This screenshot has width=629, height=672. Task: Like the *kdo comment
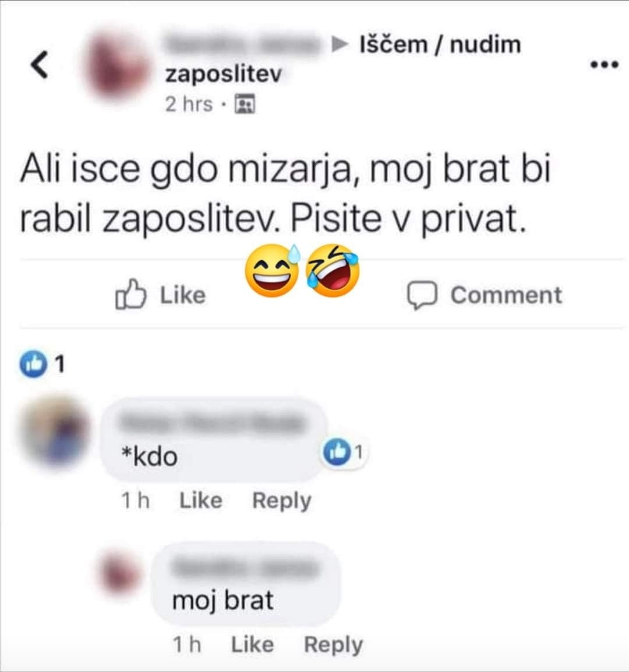[201, 500]
